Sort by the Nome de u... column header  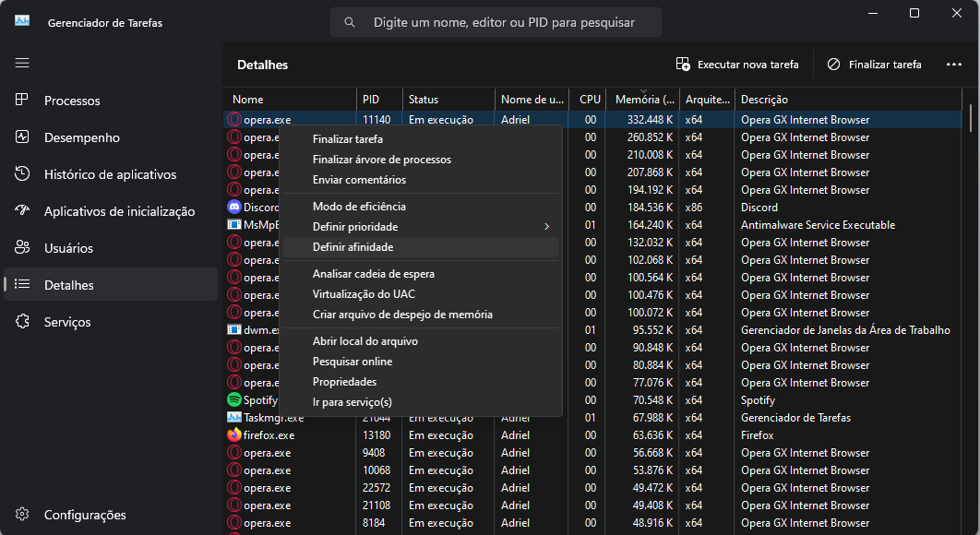[532, 100]
